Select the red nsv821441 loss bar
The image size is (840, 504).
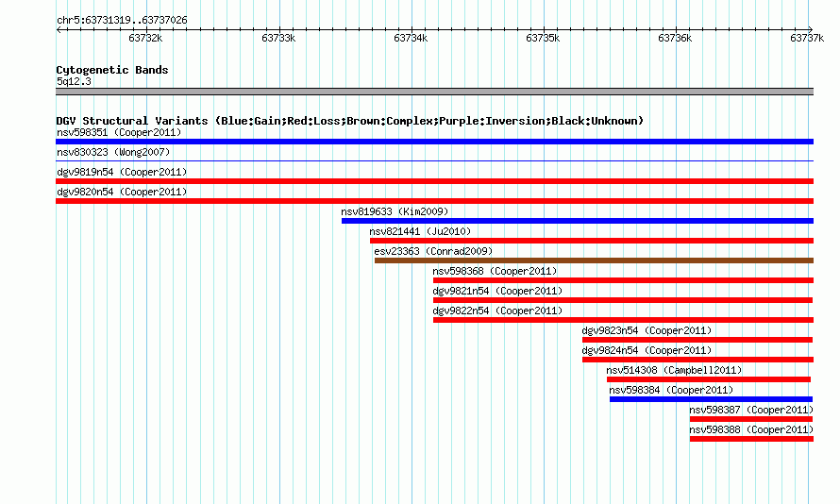click(x=592, y=241)
